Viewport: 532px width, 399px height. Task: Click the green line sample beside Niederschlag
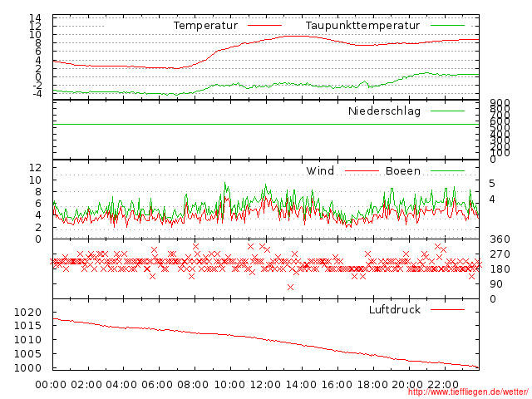click(447, 111)
